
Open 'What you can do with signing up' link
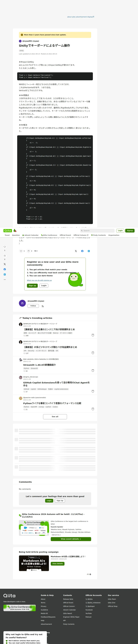(x=39, y=280)
